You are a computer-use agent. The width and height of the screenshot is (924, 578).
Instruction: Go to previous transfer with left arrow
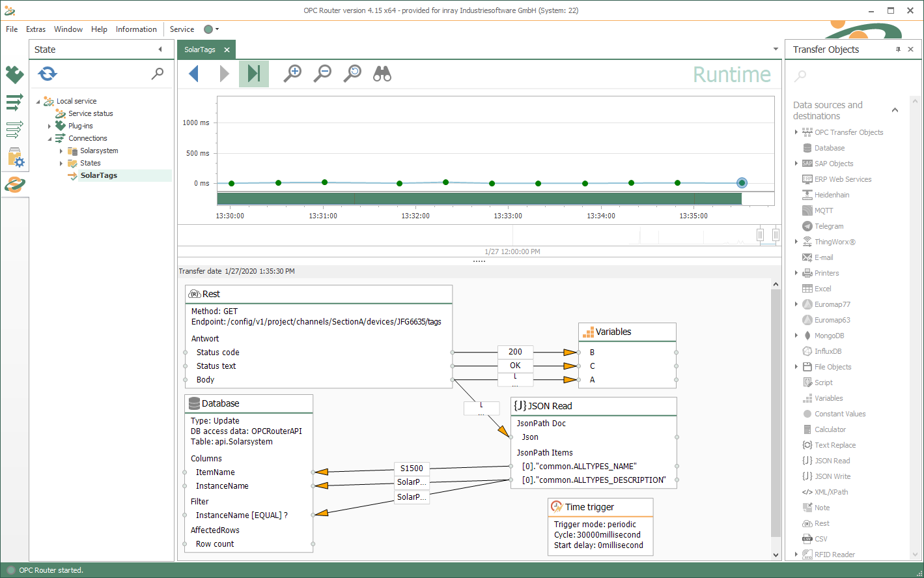coord(193,74)
